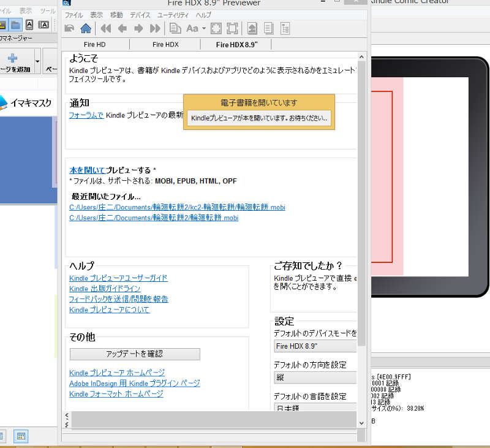Click the アップデートを確認 button
Image resolution: width=490 pixels, height=448 pixels.
coord(135,354)
